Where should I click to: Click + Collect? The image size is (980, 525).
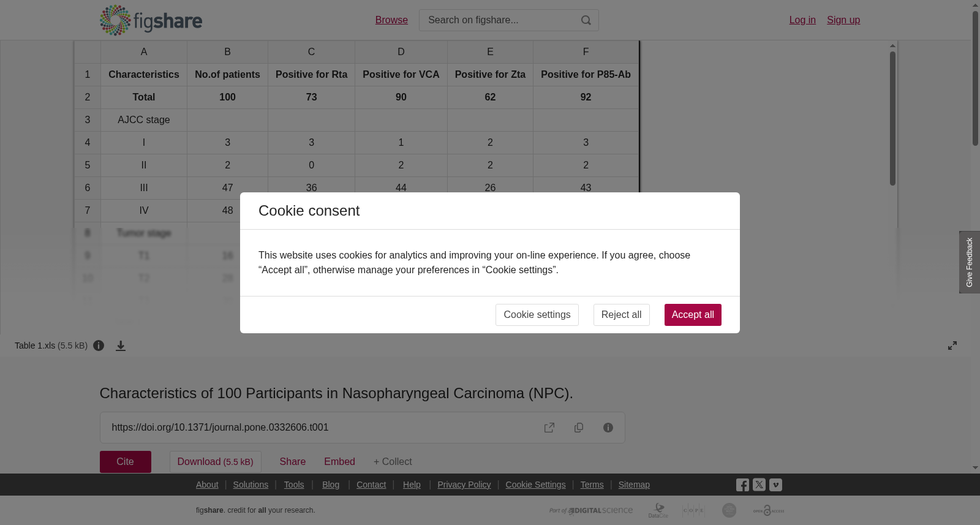pyautogui.click(x=393, y=462)
